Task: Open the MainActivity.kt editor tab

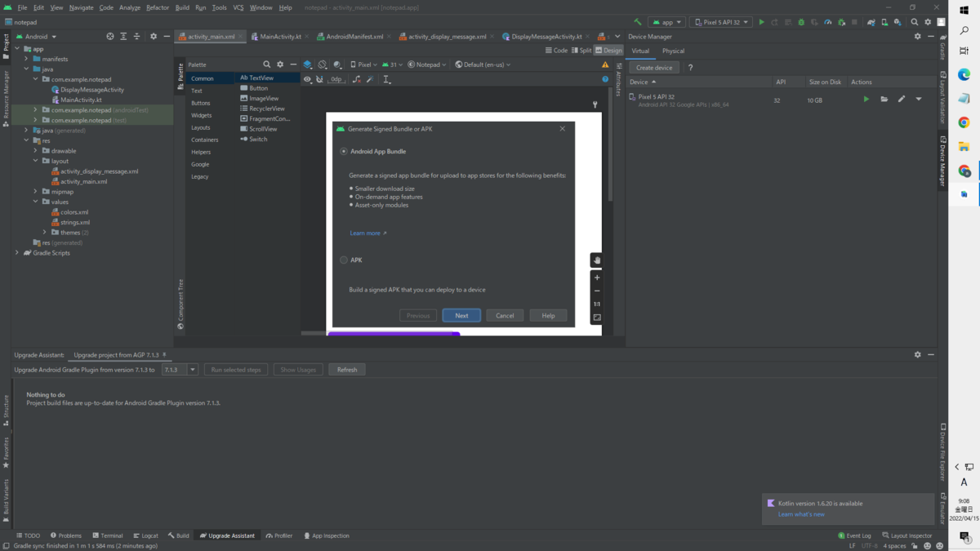Action: (x=280, y=37)
